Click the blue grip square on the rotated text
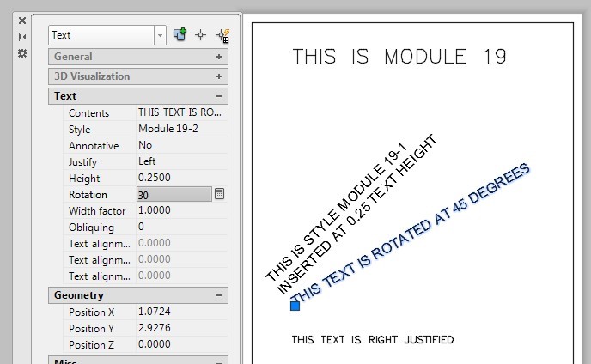 [x=295, y=306]
